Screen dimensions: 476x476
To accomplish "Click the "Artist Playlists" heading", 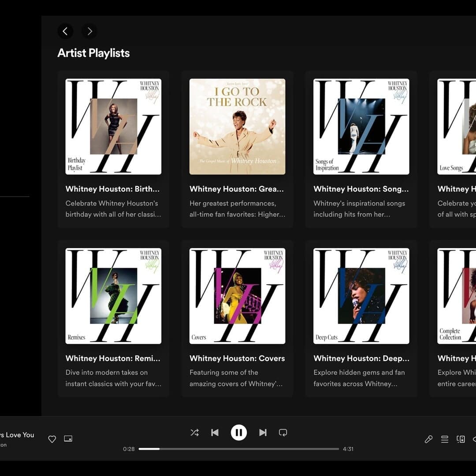I will point(93,53).
